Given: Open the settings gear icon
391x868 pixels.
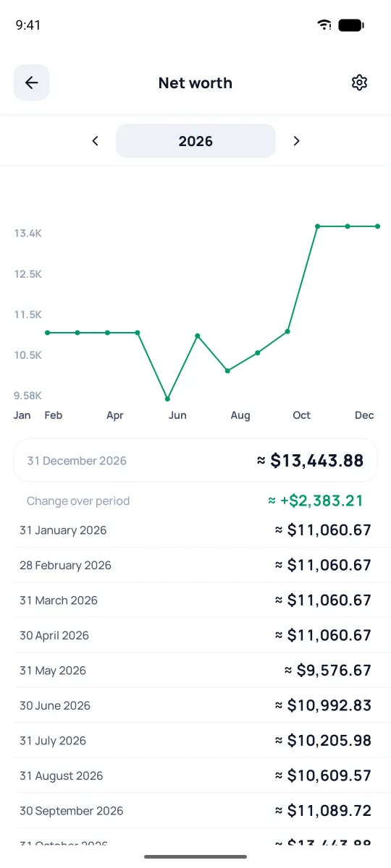Looking at the screenshot, I should [359, 82].
